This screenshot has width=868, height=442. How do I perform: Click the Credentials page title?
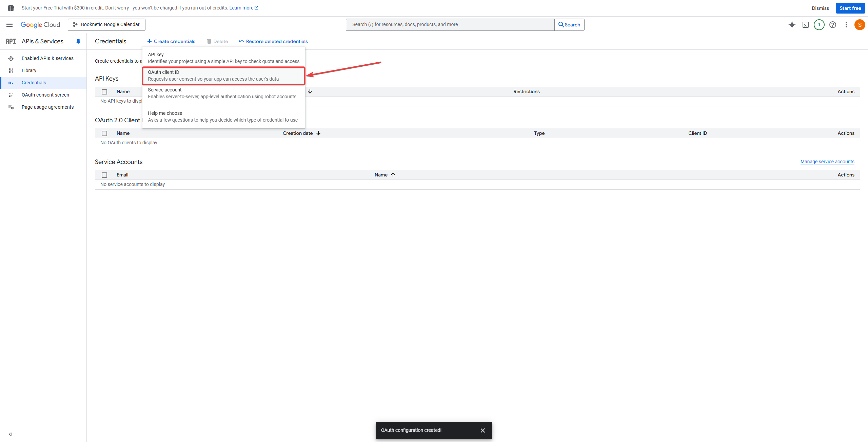coord(111,41)
